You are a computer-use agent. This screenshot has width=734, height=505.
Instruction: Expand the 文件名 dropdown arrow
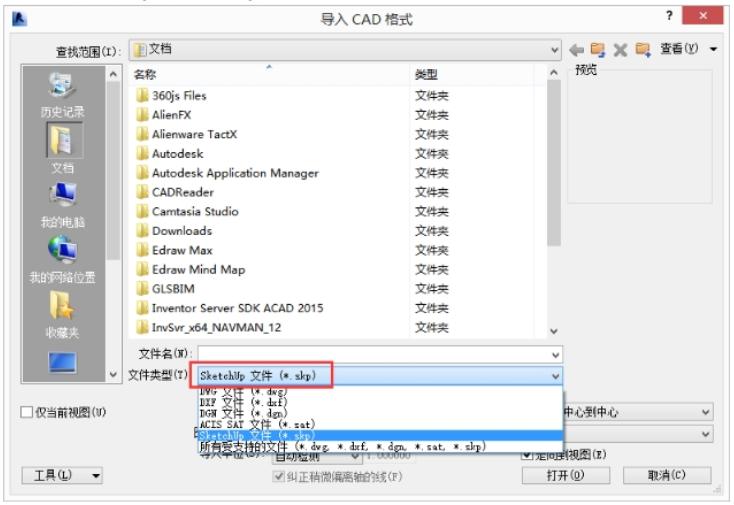pos(555,355)
